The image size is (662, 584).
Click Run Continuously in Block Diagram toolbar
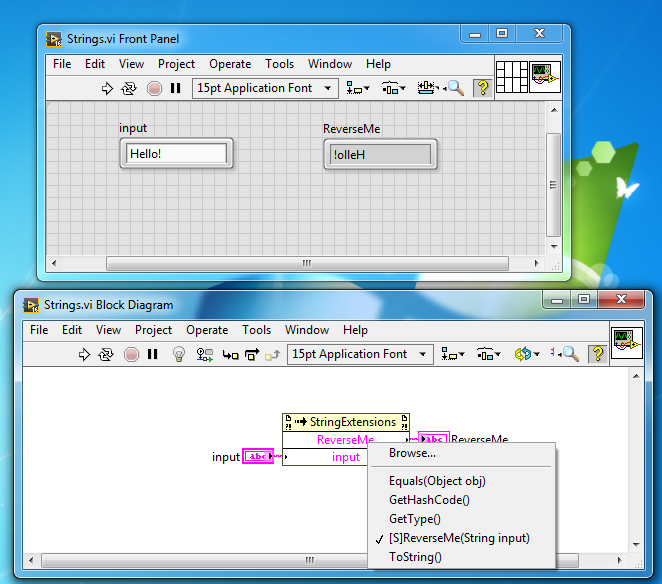(x=106, y=354)
